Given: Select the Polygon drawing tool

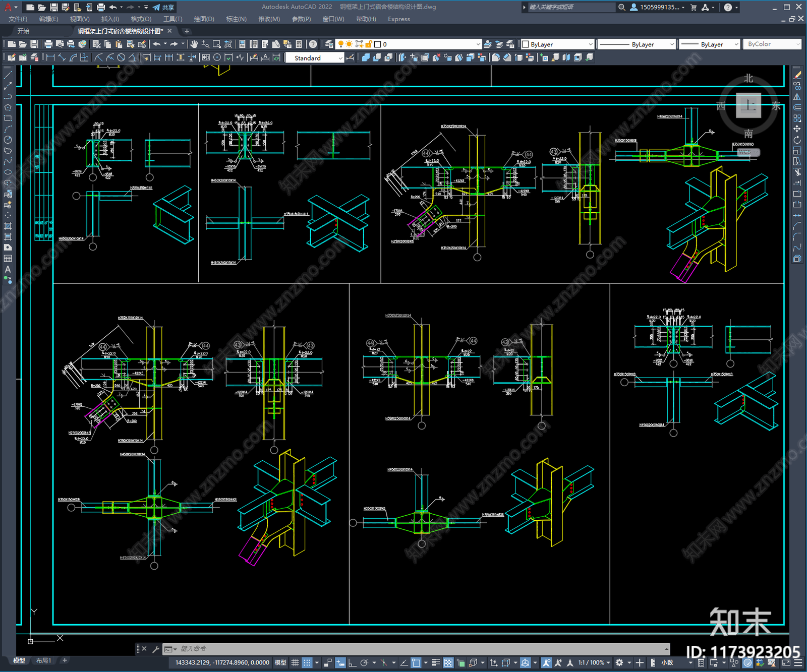Looking at the screenshot, I should 8,107.
